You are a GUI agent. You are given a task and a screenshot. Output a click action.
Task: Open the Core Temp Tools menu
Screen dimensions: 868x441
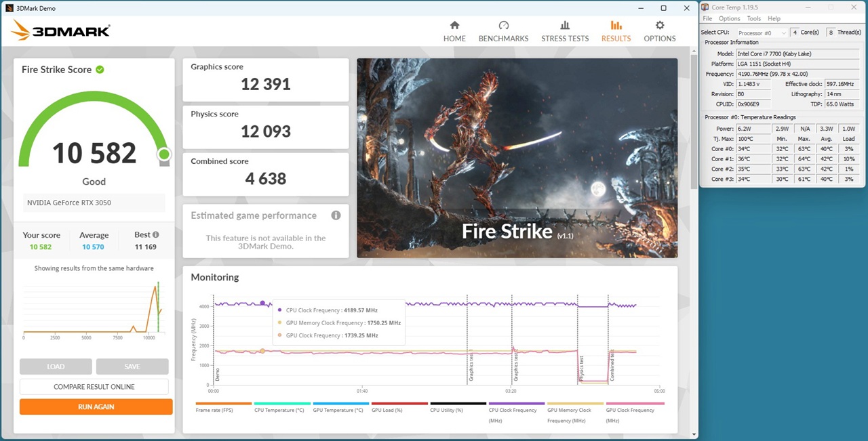[753, 19]
